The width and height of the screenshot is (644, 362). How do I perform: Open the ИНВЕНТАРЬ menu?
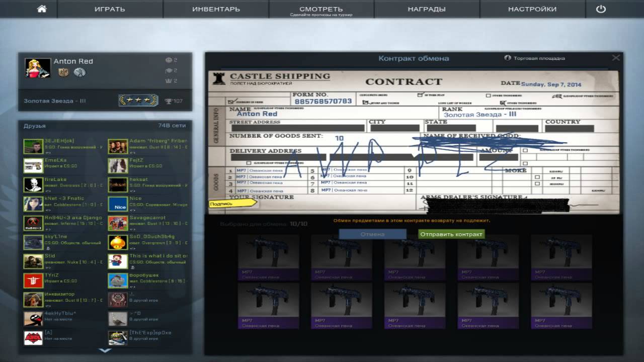216,9
